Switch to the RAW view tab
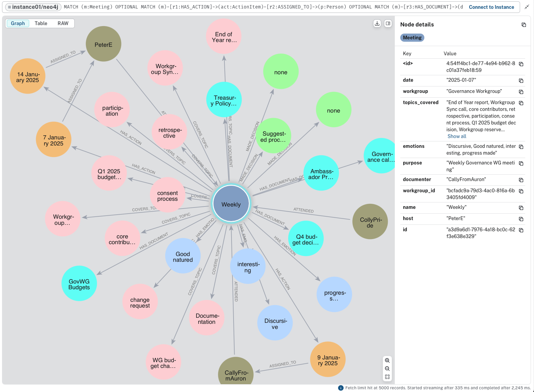The width and height of the screenshot is (534, 392). tap(63, 23)
